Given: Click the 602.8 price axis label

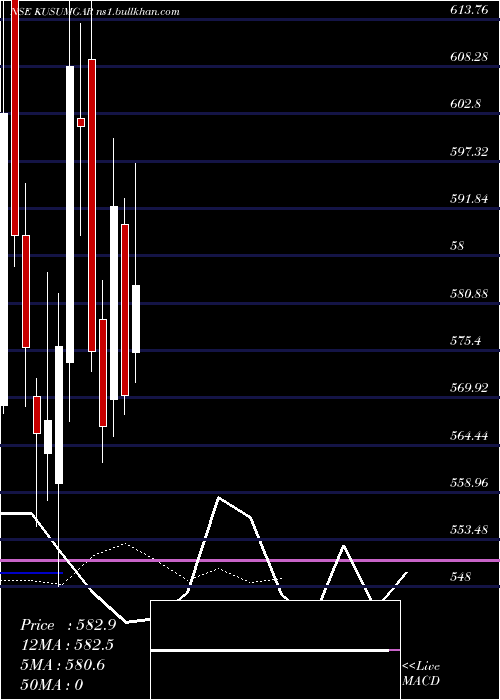Looking at the screenshot, I should click(465, 104).
